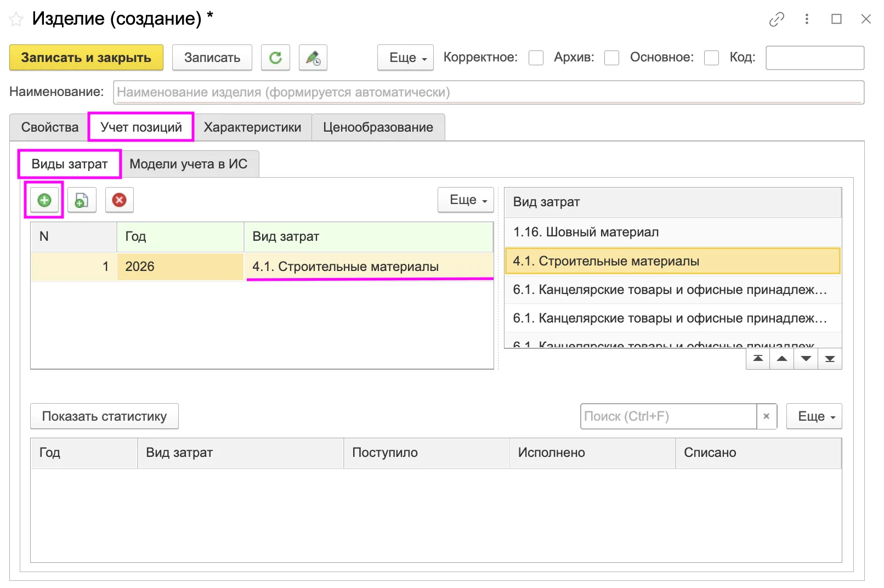The image size is (884, 588).
Task: Open the top toolbar Еще dropdown
Action: tap(405, 58)
